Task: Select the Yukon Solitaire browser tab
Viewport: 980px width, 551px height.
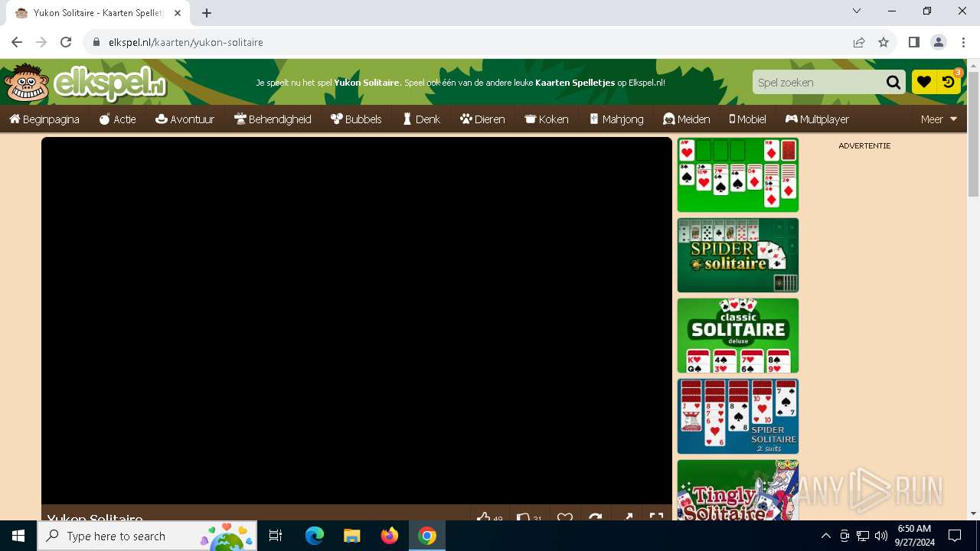Action: tap(99, 13)
